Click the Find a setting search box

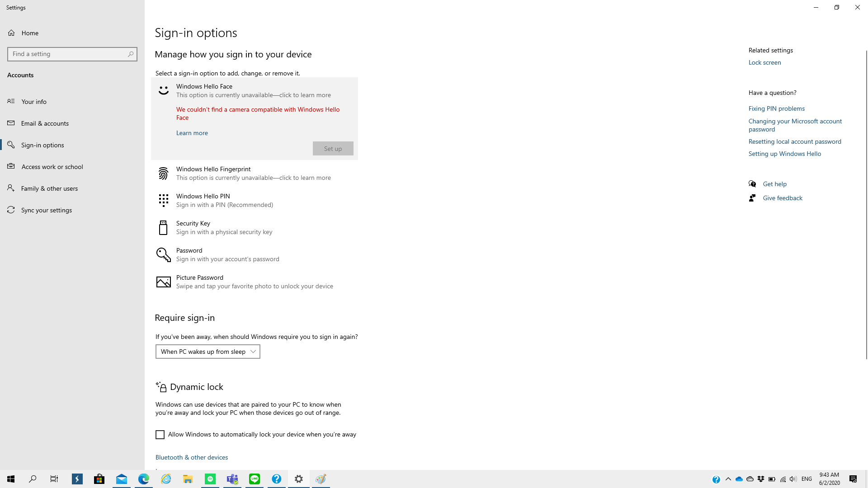[x=72, y=54]
